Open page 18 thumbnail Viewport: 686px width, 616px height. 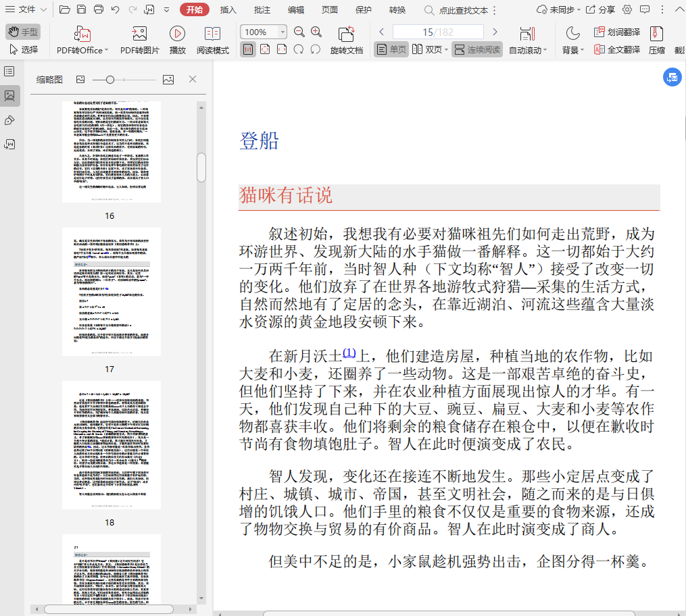[x=111, y=445]
